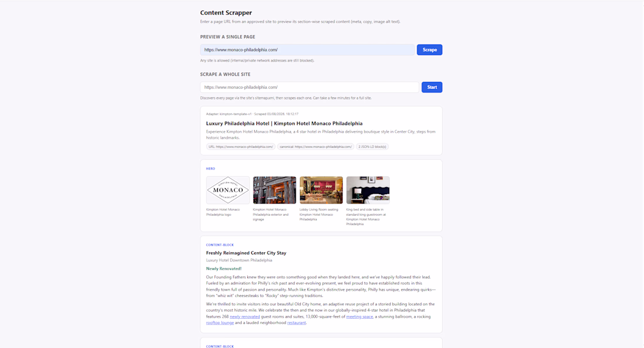Select the 'Content Scrapper' page title
644x348 pixels.
(x=226, y=13)
